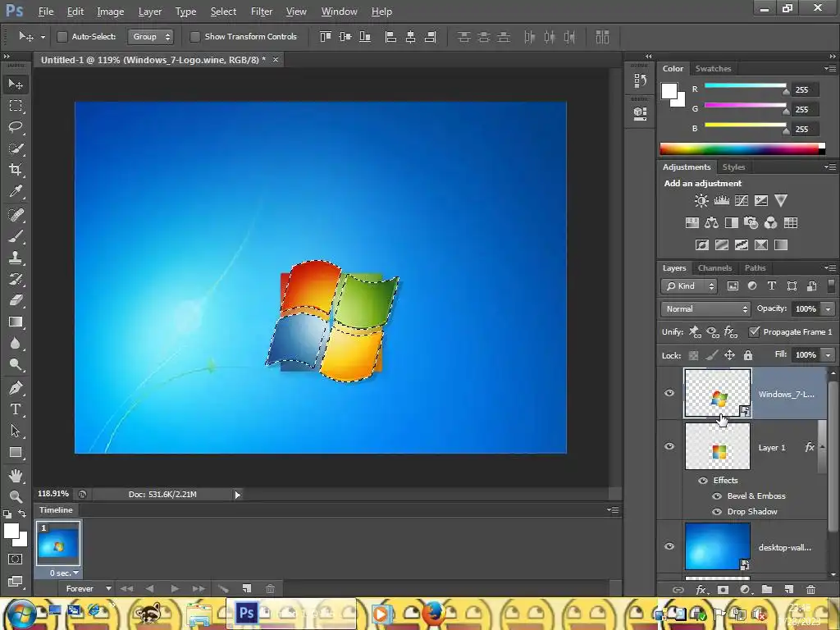Toggle all Effects visibility on Layer 1
The width and height of the screenshot is (840, 630).
[x=703, y=481]
